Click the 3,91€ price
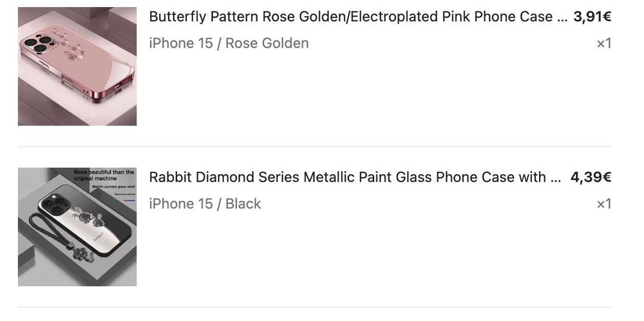The image size is (644, 321). point(592,17)
